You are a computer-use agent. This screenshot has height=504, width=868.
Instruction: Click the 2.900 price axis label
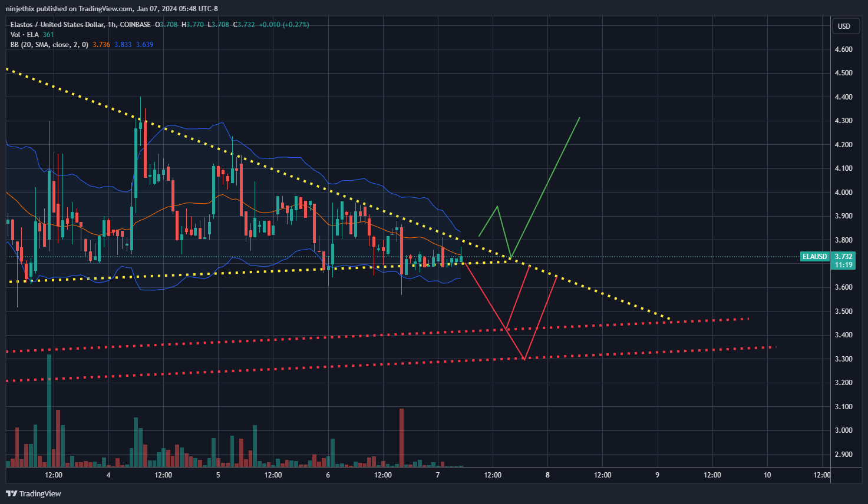pyautogui.click(x=843, y=455)
